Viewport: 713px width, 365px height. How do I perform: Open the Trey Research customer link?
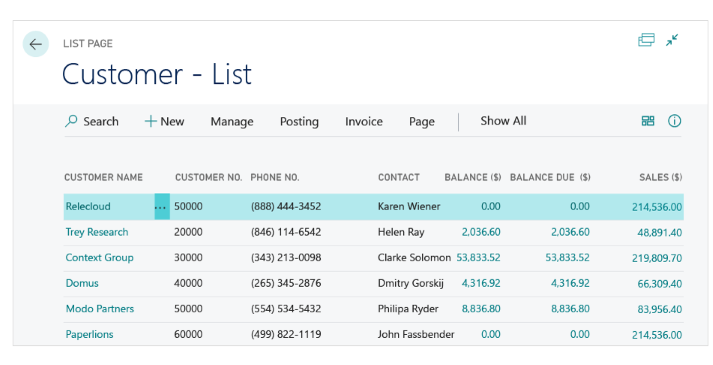click(97, 232)
